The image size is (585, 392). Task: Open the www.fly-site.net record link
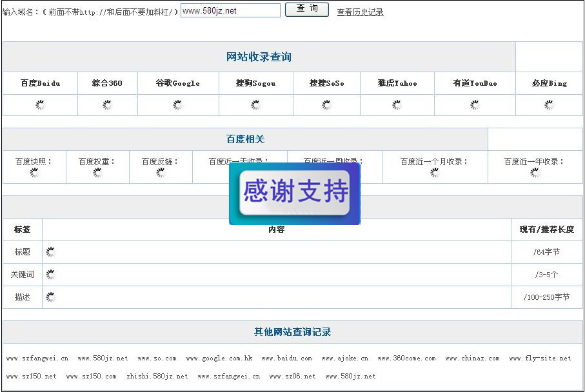tap(540, 358)
